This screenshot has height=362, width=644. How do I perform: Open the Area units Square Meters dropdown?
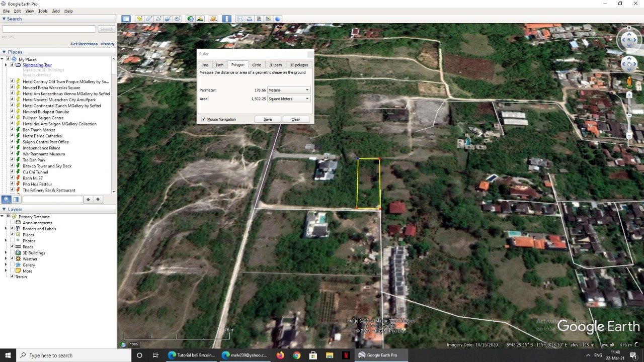click(x=288, y=99)
